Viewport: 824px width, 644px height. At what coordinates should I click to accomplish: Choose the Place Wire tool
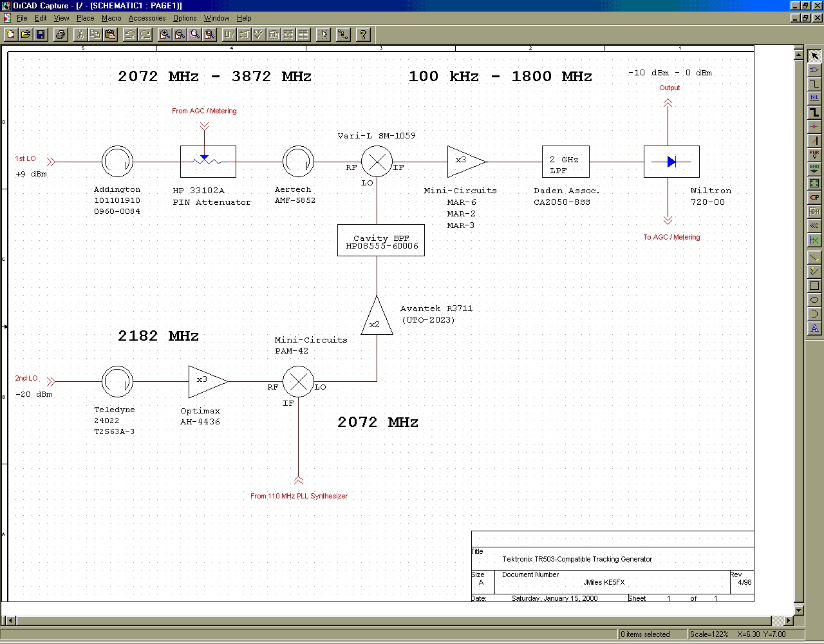click(814, 84)
